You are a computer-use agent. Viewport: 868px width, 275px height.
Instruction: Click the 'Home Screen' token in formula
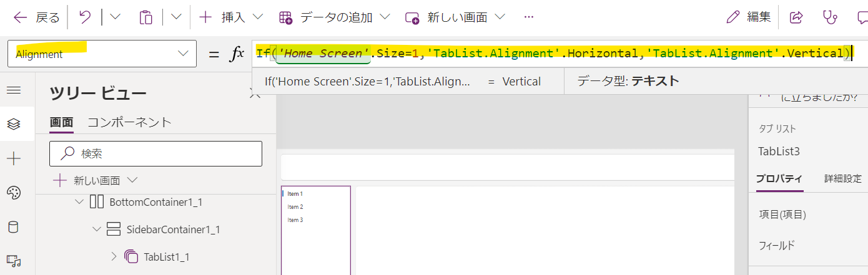(x=324, y=54)
